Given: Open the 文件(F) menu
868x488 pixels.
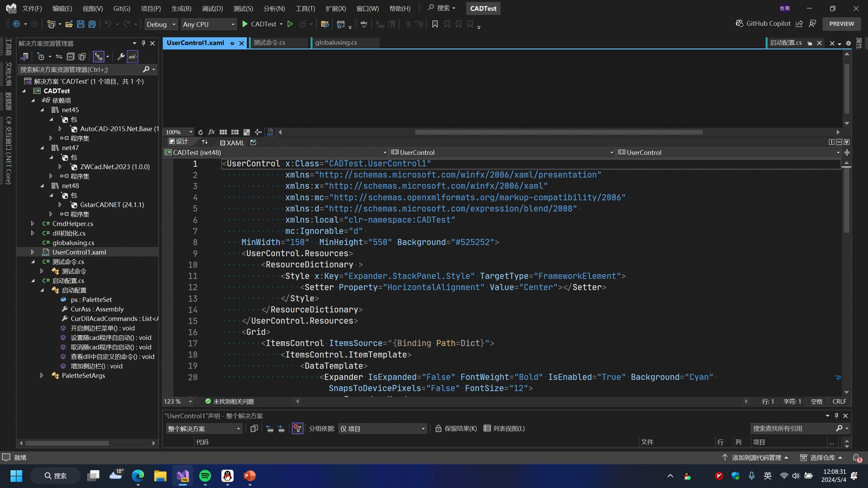Looking at the screenshot, I should click(32, 9).
